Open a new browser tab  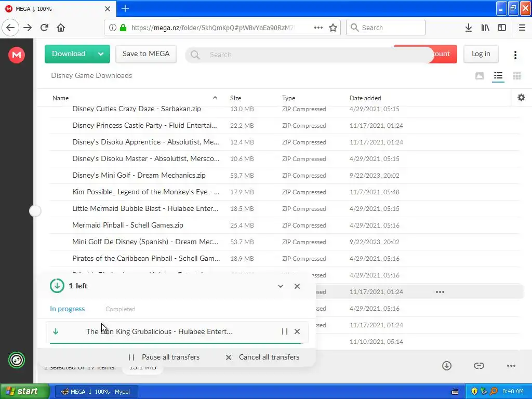(125, 8)
